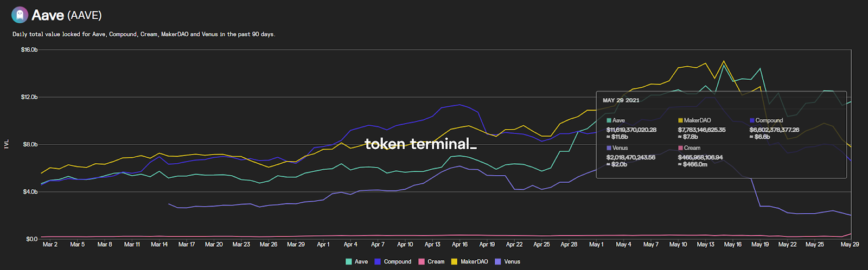Screen dimensions: 868x270
Task: Click the Apr 1 x-axis date
Action: 323,245
